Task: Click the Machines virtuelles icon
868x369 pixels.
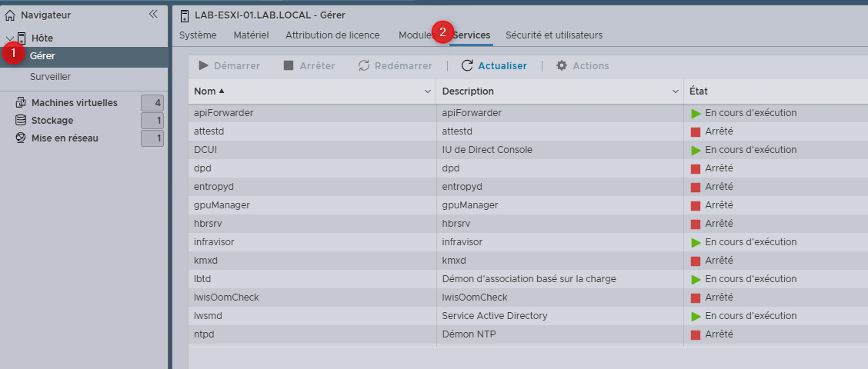Action: click(x=21, y=102)
